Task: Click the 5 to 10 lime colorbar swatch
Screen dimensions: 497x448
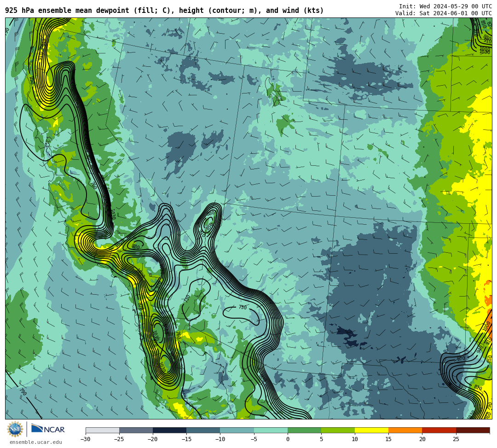Action: 338,430
